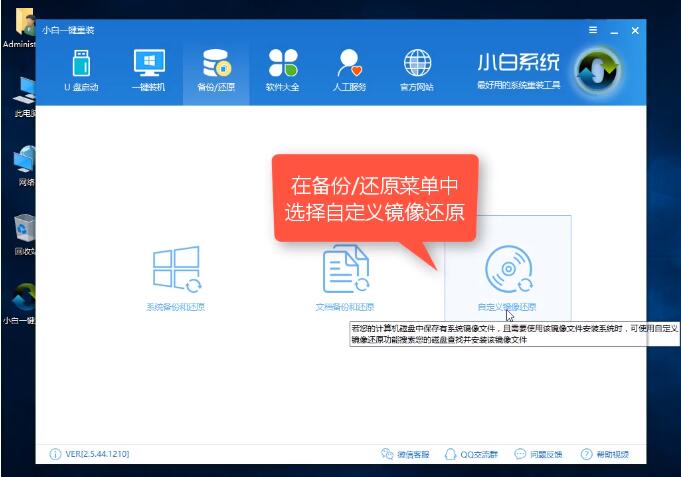Select the 小白一键 desktop shortcut
The height and width of the screenshot is (477, 681).
click(x=22, y=300)
